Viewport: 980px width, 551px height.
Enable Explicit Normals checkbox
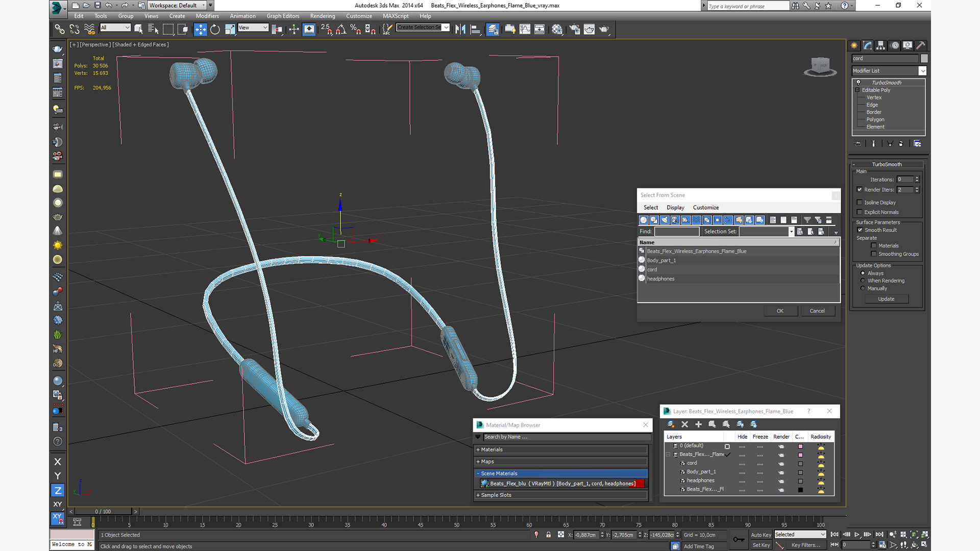coord(860,212)
